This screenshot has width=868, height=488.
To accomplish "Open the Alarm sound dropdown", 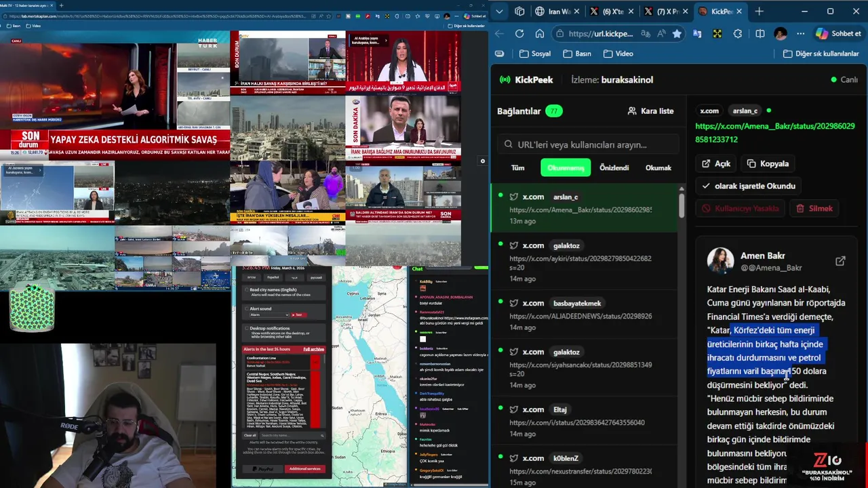I will click(269, 314).
